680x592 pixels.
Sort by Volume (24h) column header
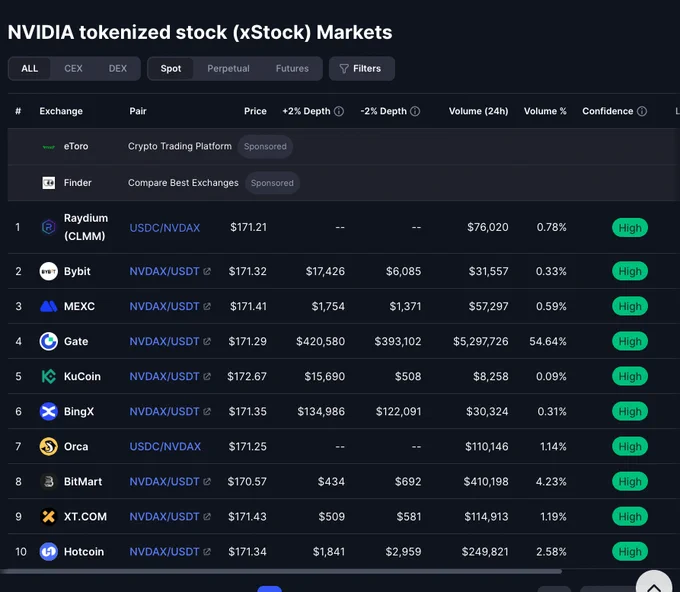coord(478,111)
